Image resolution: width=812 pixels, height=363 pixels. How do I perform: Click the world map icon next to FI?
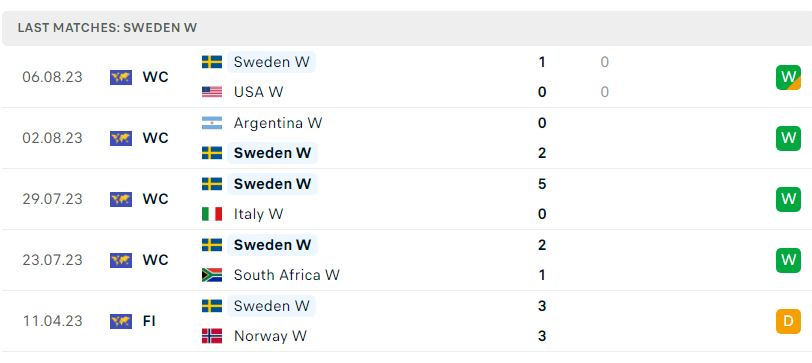pos(121,321)
